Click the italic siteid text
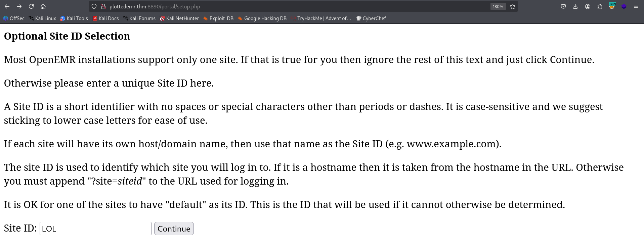Screen dimensions: 644x247 click(130, 181)
